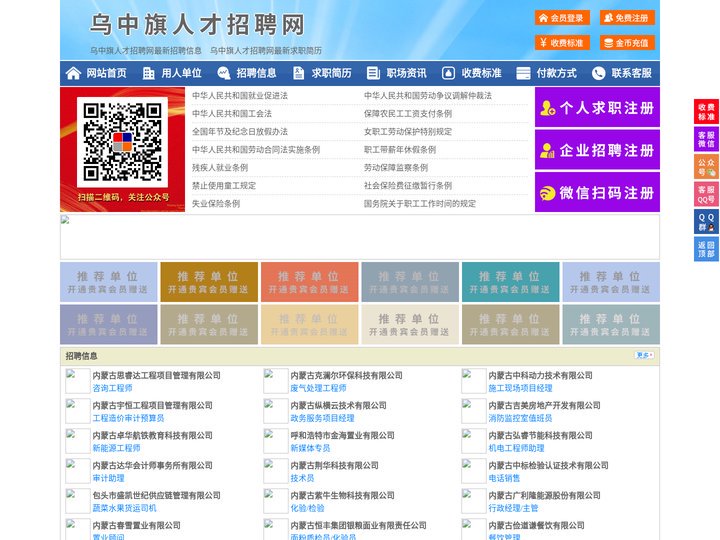
Task: Click the 会员登录 login button
Action: click(x=562, y=18)
